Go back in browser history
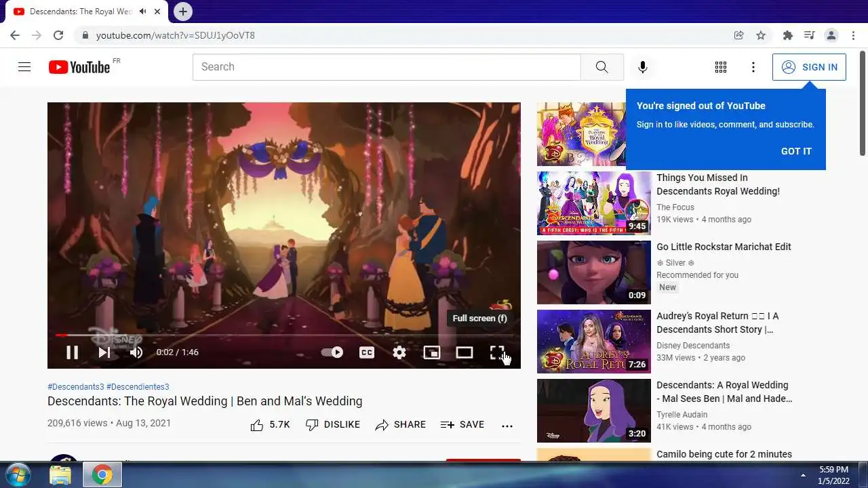868x488 pixels. [x=15, y=35]
